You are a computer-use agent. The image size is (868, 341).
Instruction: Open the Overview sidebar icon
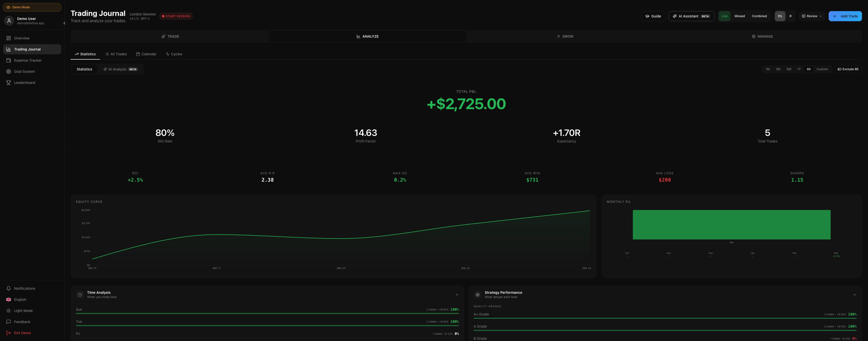point(8,38)
